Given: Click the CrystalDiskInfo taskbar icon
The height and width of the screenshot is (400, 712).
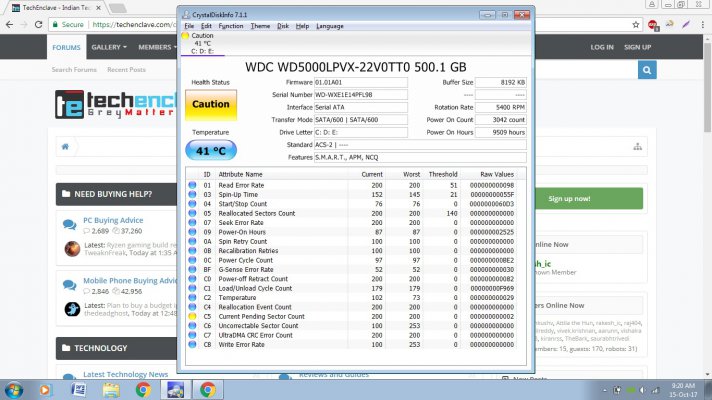Looking at the screenshot, I should pos(175,390).
